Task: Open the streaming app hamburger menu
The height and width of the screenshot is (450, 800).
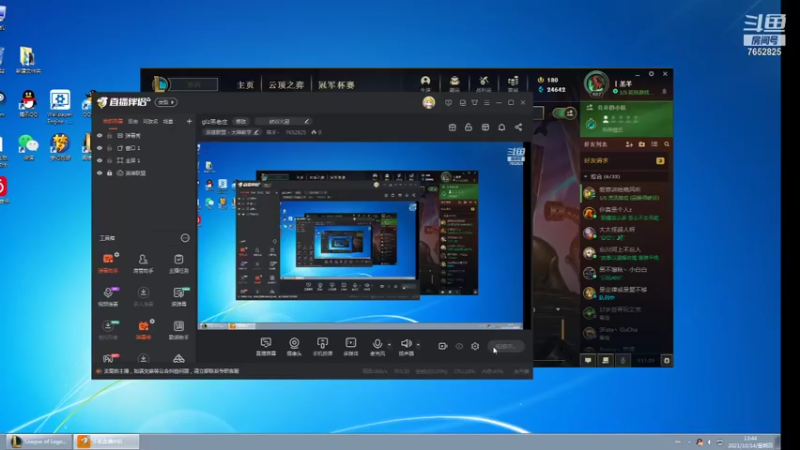Action: coord(487,103)
